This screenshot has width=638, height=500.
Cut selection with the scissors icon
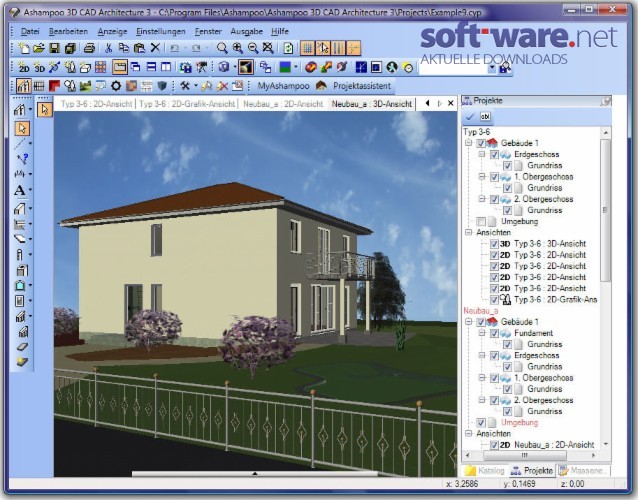[x=108, y=49]
